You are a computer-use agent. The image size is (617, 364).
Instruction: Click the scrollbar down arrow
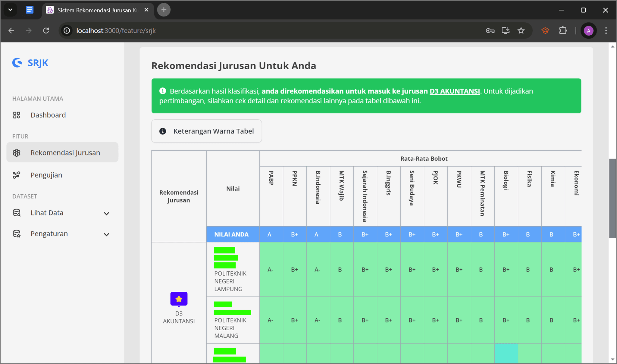tap(612, 359)
